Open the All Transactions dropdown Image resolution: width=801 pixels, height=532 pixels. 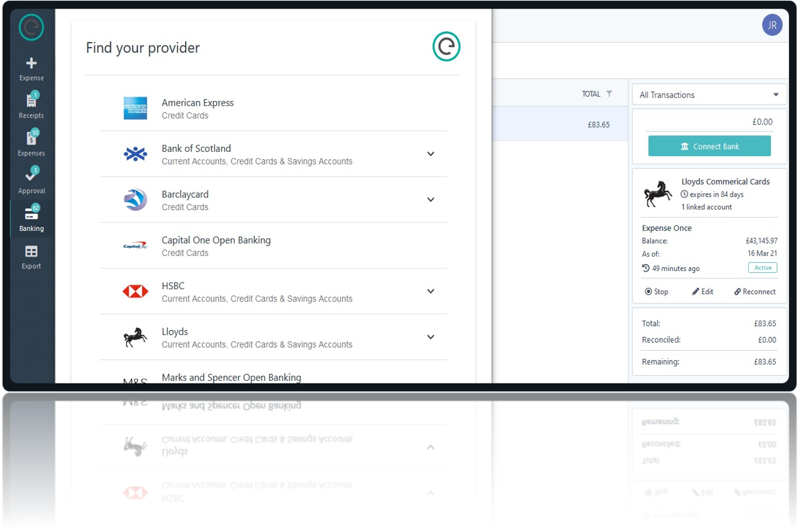(709, 95)
